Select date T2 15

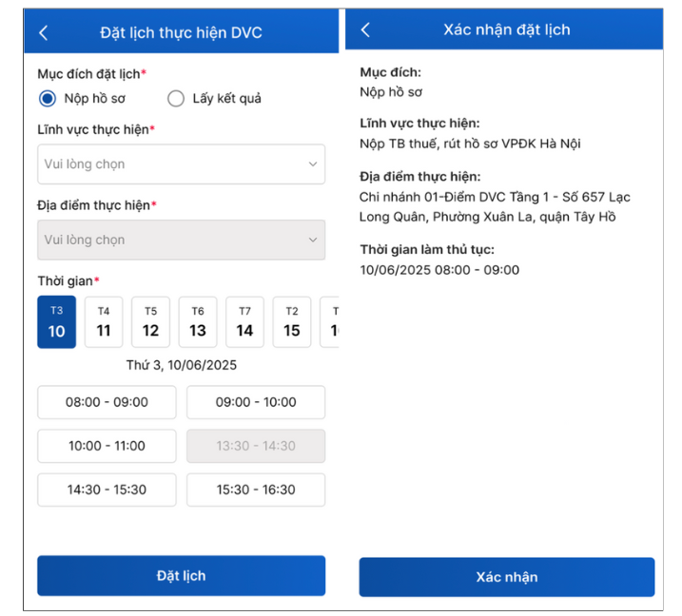click(292, 322)
